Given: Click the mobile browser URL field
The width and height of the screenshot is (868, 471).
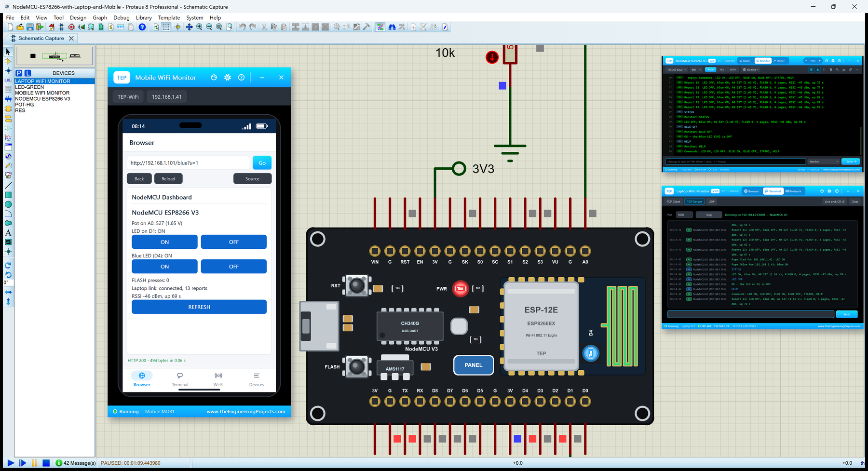Looking at the screenshot, I should tap(189, 163).
